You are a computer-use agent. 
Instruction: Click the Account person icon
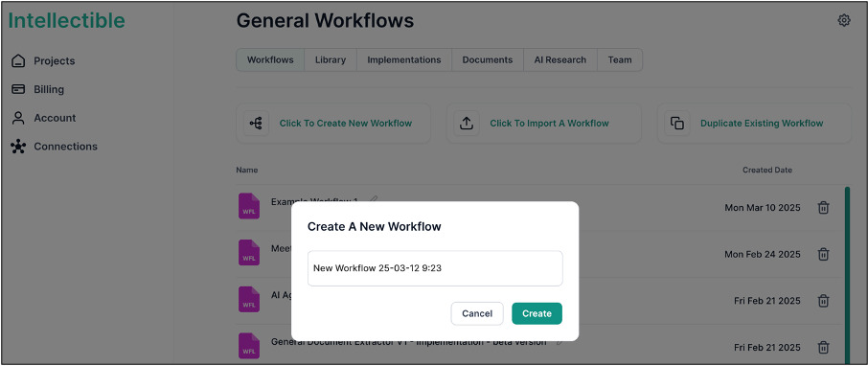coord(18,118)
